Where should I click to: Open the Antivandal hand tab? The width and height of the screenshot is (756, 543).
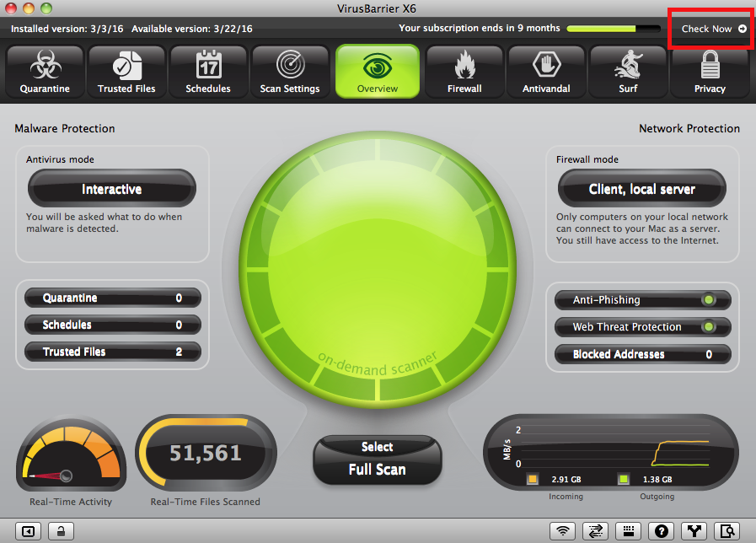tap(546, 72)
